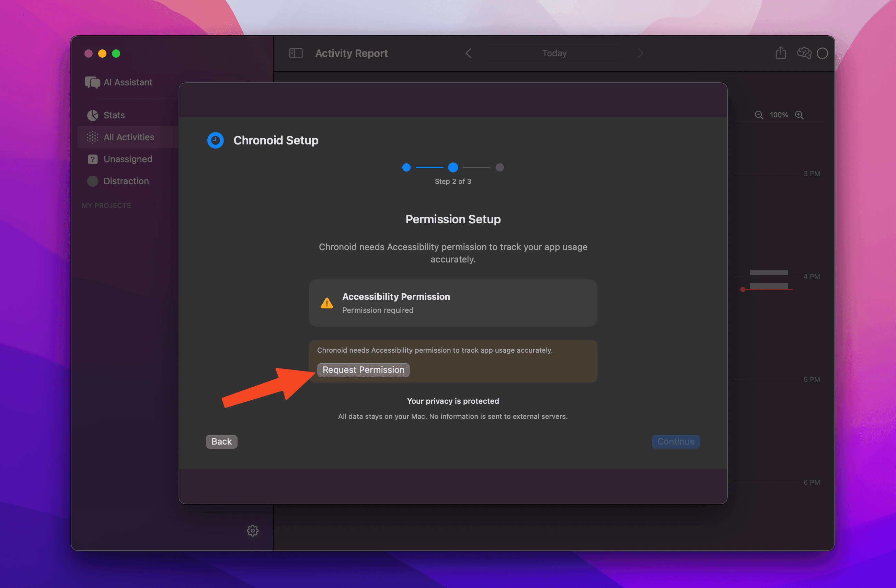This screenshot has height=588, width=896.
Task: Open the brain icon near the top right
Action: [x=804, y=53]
